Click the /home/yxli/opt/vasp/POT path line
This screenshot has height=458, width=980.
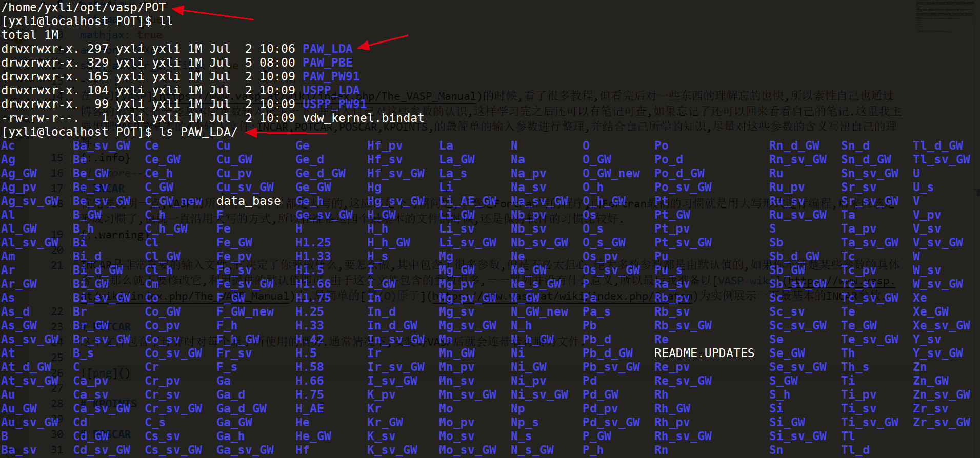click(84, 7)
